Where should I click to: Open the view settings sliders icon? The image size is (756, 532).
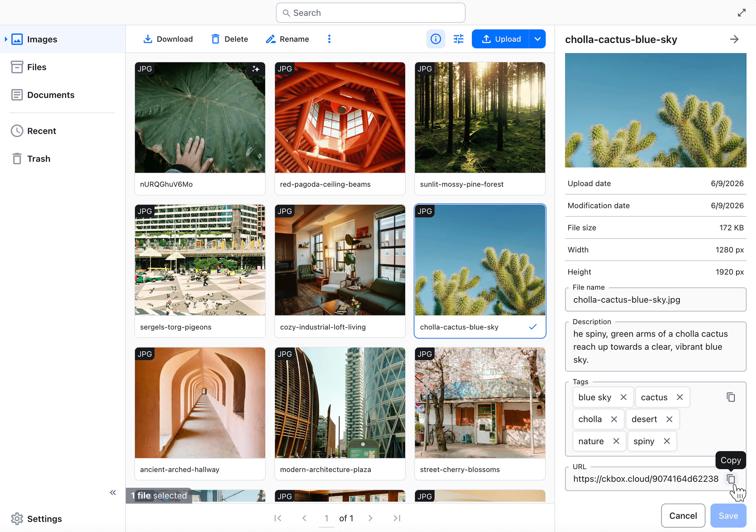(x=458, y=39)
